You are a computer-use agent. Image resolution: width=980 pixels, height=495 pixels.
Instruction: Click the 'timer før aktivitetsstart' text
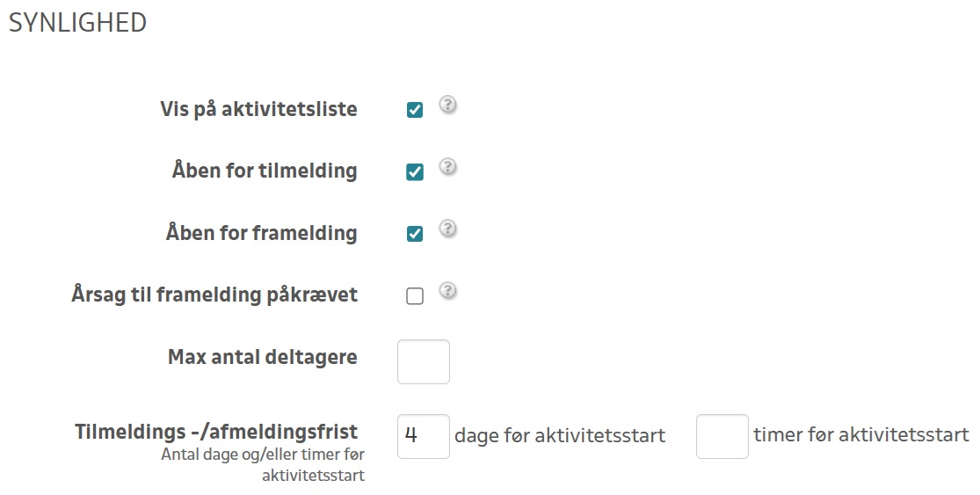click(x=861, y=435)
